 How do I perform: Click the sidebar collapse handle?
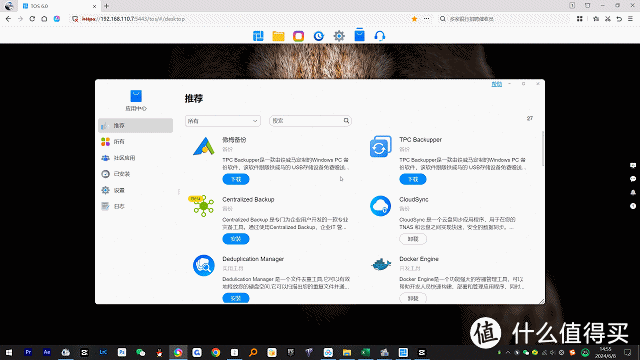(x=178, y=191)
